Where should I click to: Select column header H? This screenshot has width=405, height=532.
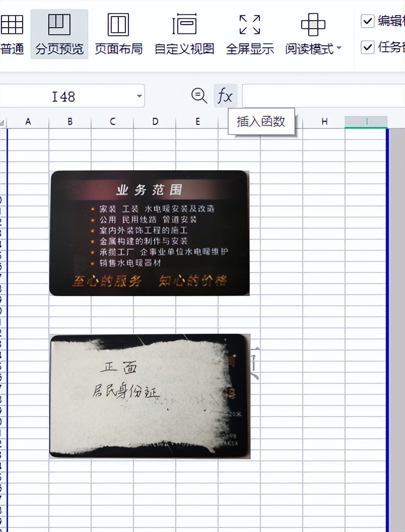click(x=324, y=121)
